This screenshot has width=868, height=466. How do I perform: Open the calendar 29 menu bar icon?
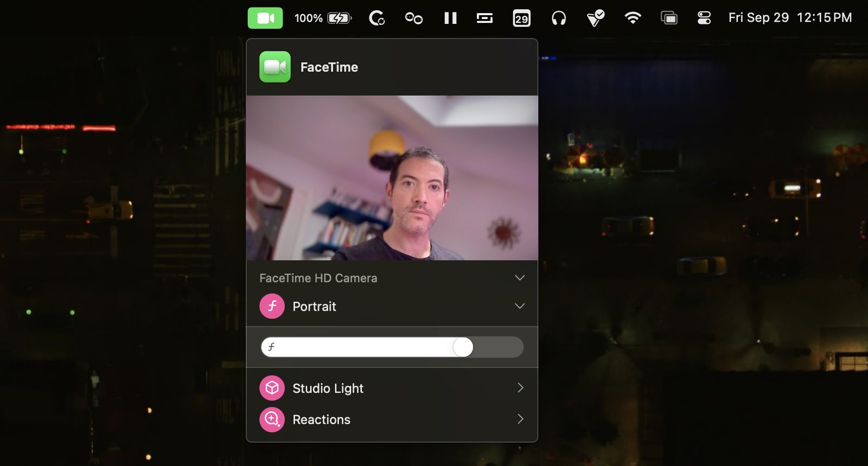click(521, 18)
